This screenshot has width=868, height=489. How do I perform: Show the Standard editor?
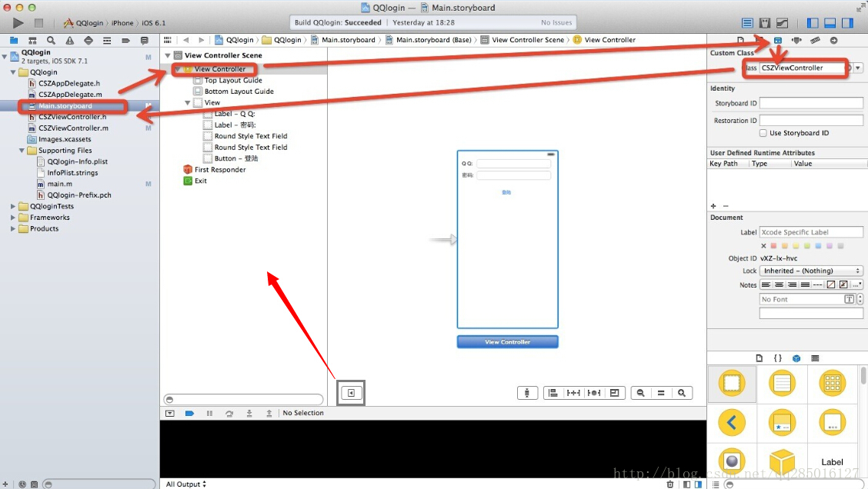click(x=747, y=22)
